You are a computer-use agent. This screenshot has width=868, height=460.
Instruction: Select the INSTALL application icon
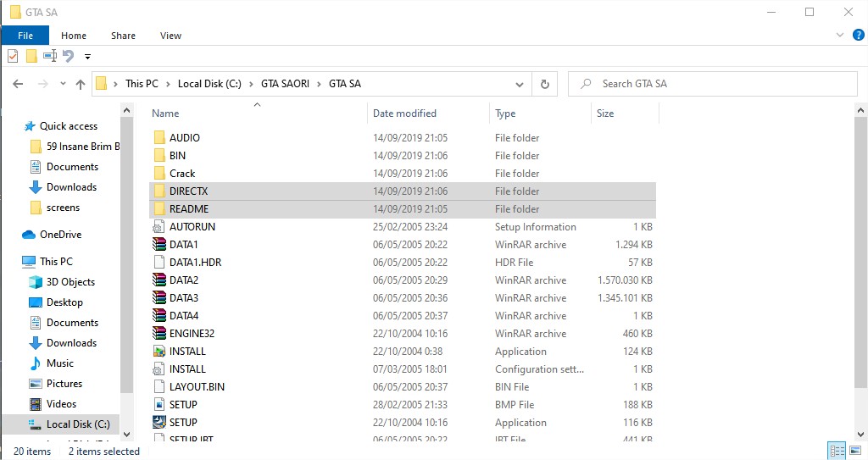coord(159,351)
